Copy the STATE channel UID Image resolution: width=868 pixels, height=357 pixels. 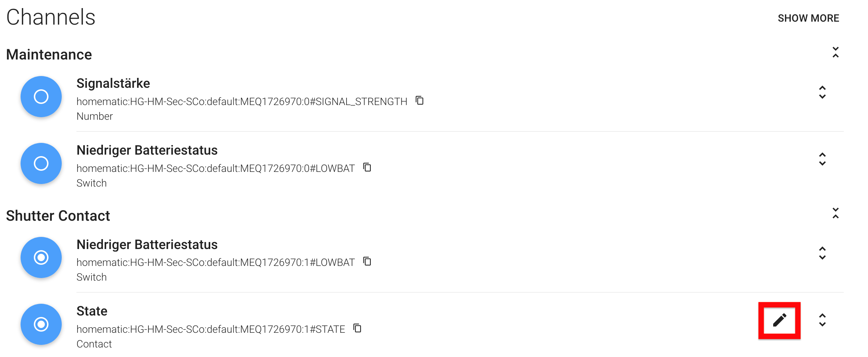tap(357, 328)
